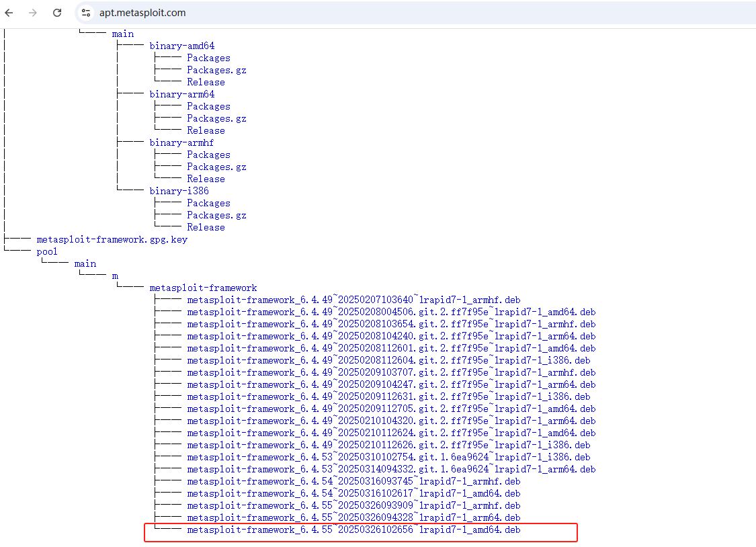Open the Release file under binary-armhf

coord(206,179)
